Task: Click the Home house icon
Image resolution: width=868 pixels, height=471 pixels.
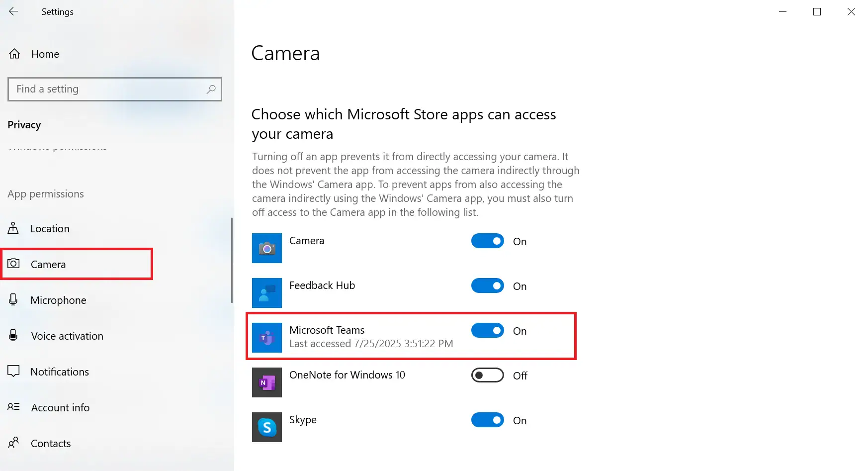Action: 14,54
